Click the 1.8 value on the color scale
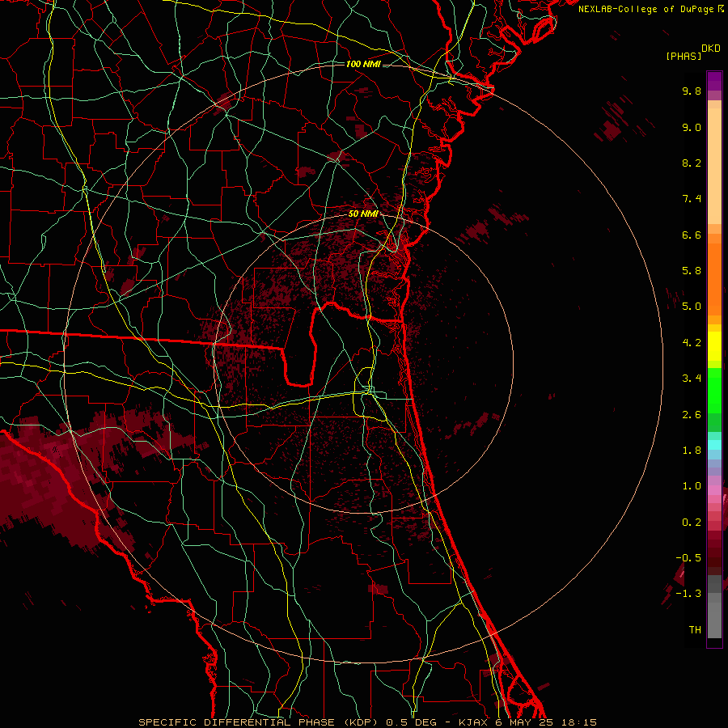The image size is (728, 728). point(692,451)
